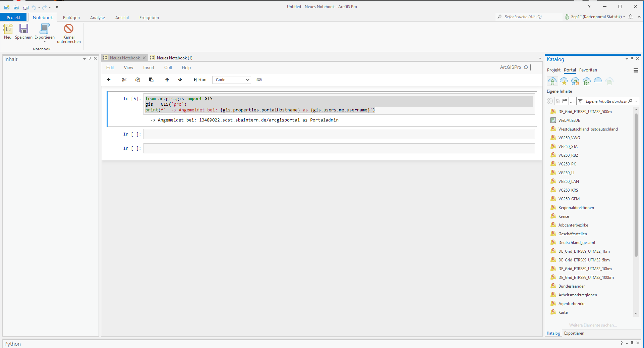Click Weitere Elemente suchen link
Viewport: 644px width, 348px height.
coord(593,325)
